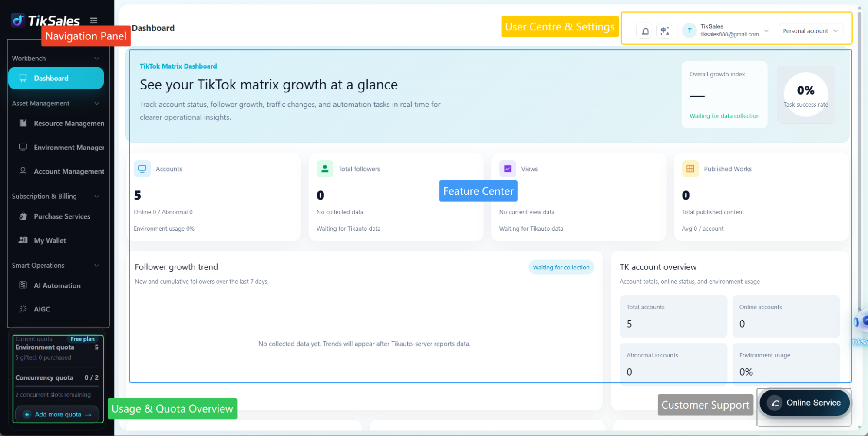Click the language translate icon
This screenshot has width=868, height=436.
click(x=664, y=31)
